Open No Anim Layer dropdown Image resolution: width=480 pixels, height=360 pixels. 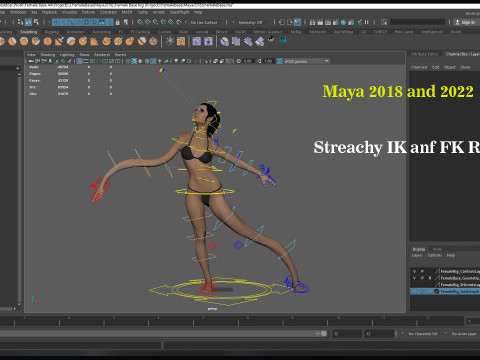click(463, 334)
